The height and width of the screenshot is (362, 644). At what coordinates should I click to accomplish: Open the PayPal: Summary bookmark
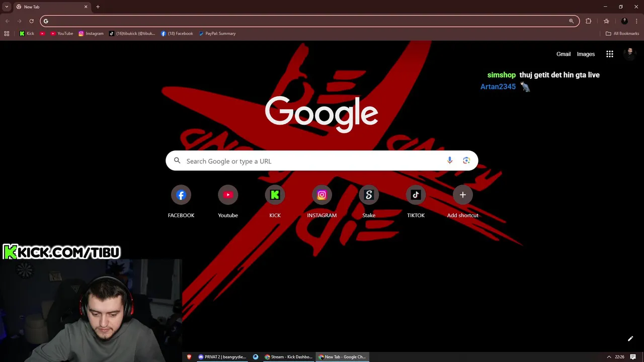tap(217, 34)
